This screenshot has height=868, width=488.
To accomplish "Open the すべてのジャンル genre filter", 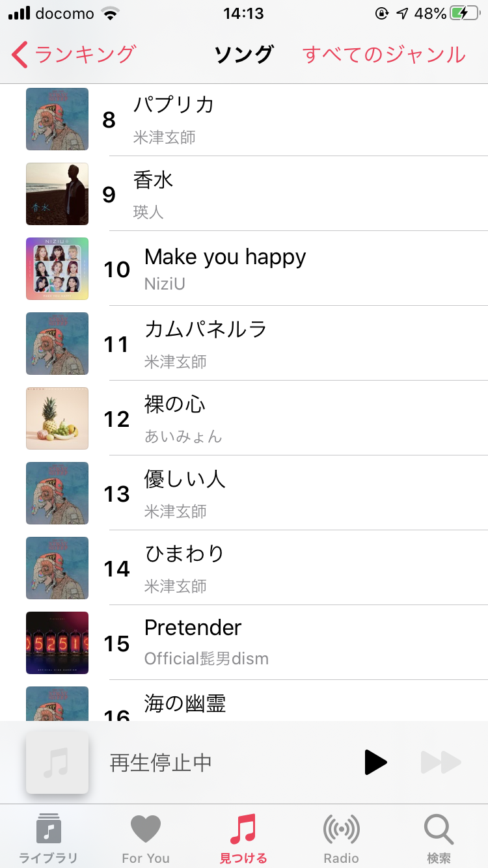I will 384,55.
